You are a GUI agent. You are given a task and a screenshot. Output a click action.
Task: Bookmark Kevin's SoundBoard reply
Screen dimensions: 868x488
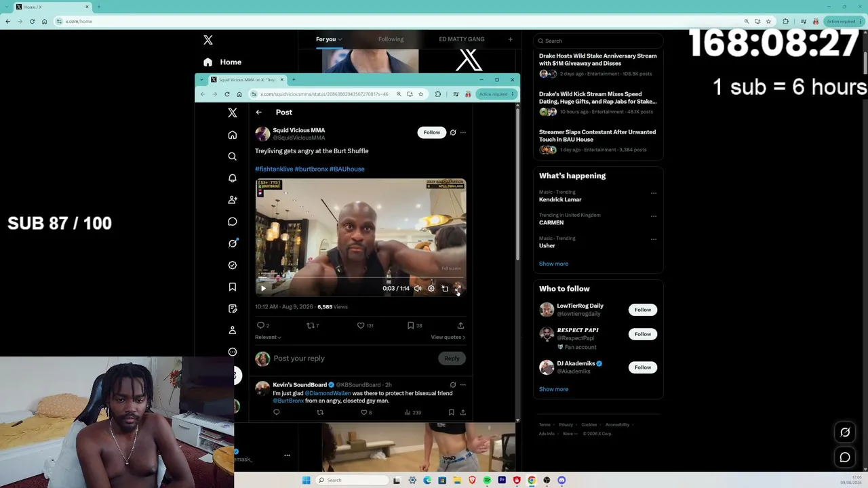click(451, 412)
